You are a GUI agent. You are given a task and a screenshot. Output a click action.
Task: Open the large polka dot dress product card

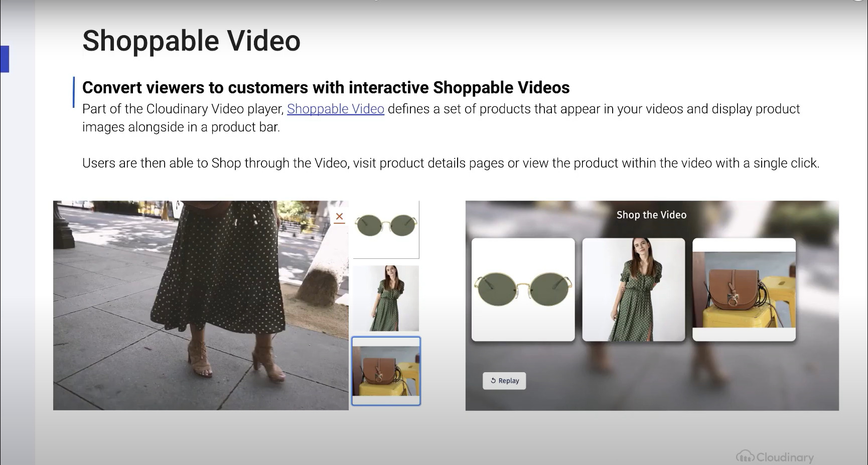[x=633, y=290]
